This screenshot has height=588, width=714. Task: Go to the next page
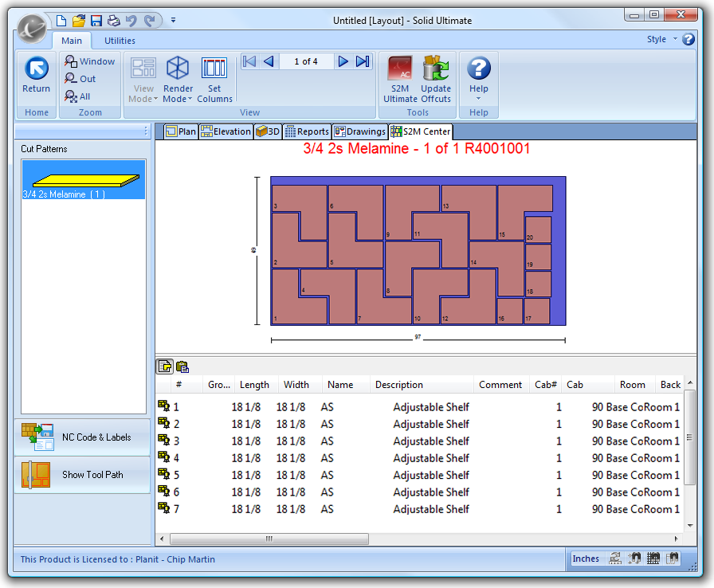click(x=343, y=61)
